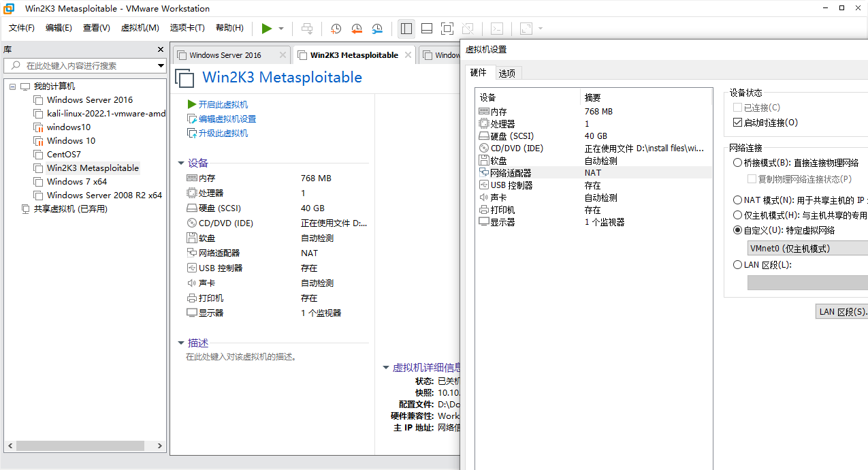Select Windows Server 2016 in library

click(90, 100)
